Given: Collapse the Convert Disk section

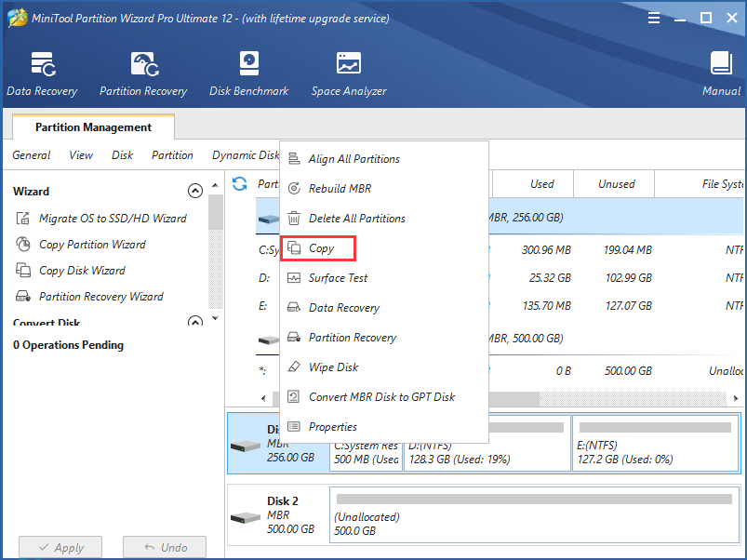Looking at the screenshot, I should [194, 321].
